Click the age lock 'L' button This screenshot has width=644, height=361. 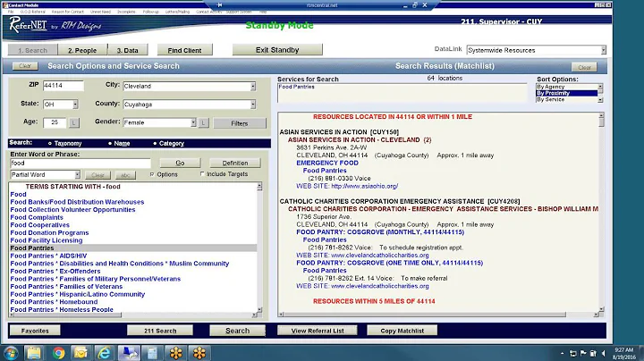coord(74,122)
